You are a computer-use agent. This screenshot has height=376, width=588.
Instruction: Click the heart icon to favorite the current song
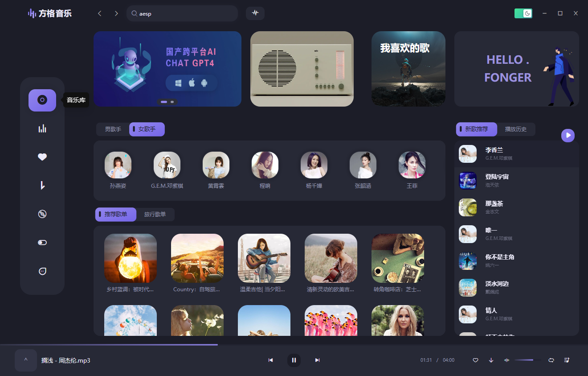475,360
